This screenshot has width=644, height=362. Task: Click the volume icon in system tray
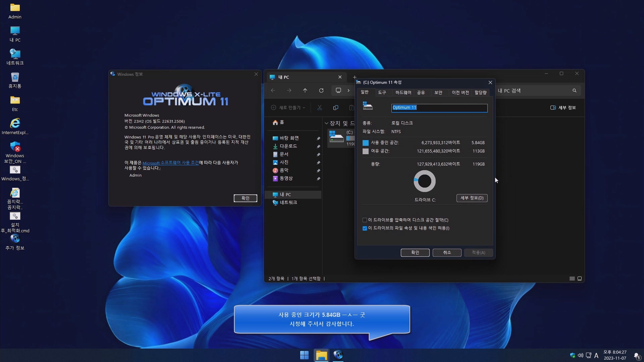[x=580, y=355]
